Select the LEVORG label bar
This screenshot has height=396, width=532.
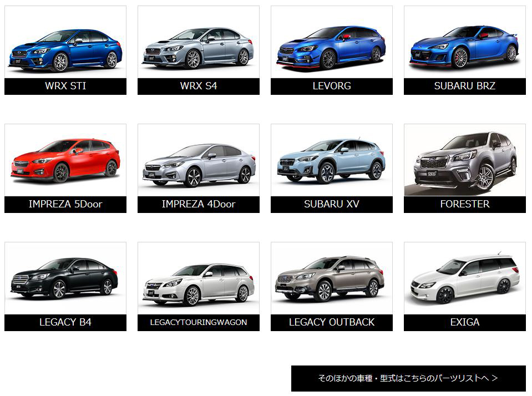click(332, 87)
